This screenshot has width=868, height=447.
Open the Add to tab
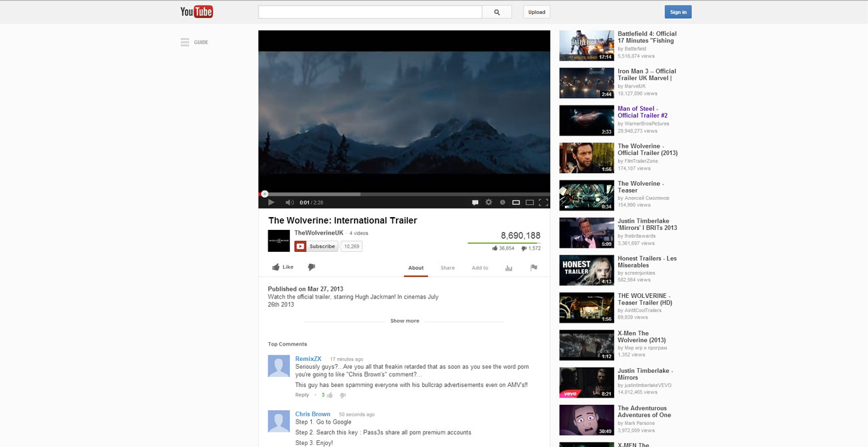point(480,268)
